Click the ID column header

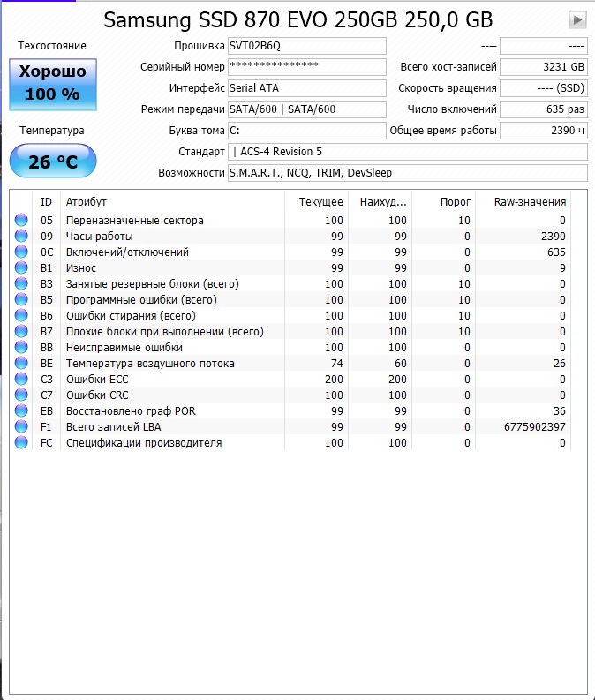point(46,202)
